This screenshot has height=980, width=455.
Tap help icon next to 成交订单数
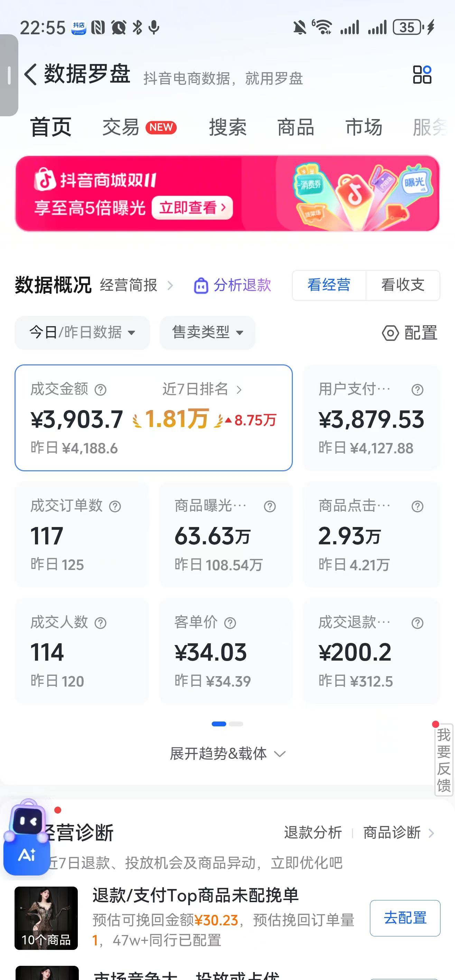(115, 506)
